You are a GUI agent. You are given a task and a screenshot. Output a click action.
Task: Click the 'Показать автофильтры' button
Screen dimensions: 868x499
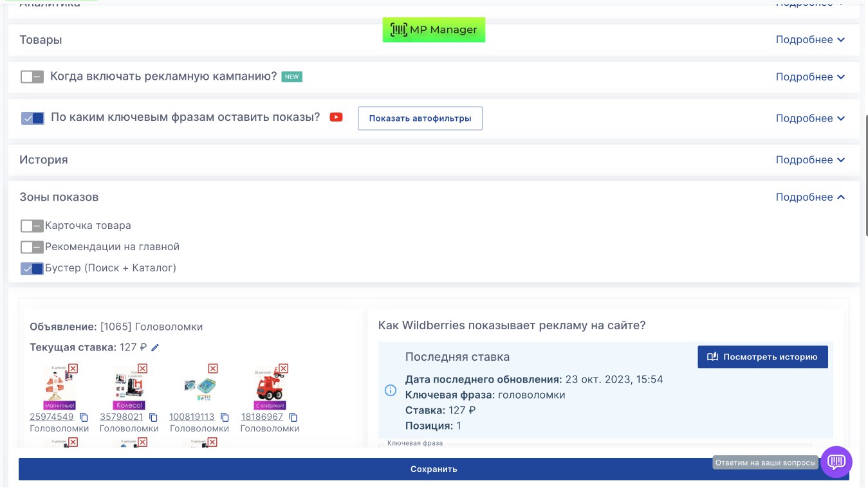tap(420, 118)
